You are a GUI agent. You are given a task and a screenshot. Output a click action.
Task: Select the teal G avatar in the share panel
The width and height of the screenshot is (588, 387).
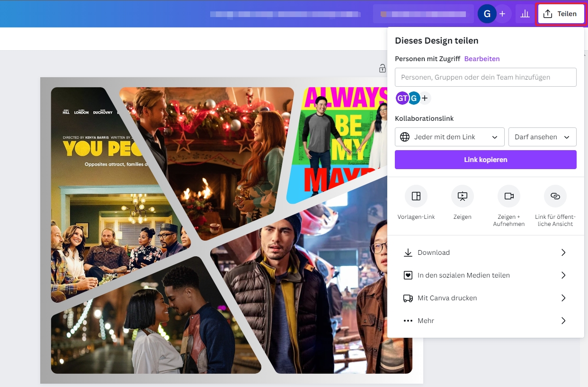pyautogui.click(x=414, y=98)
